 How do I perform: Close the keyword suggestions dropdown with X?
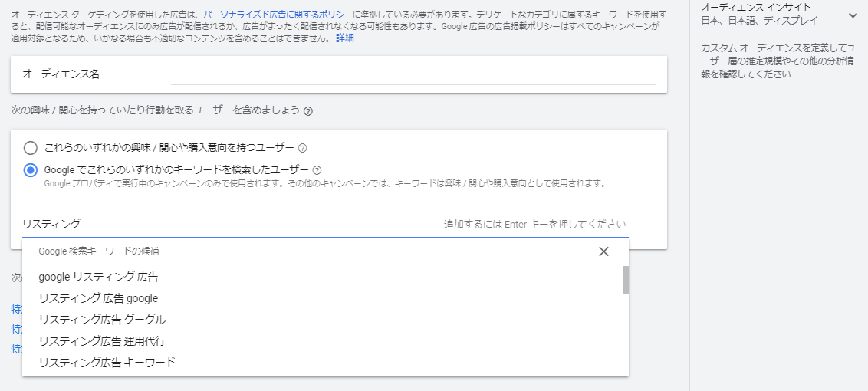click(603, 251)
